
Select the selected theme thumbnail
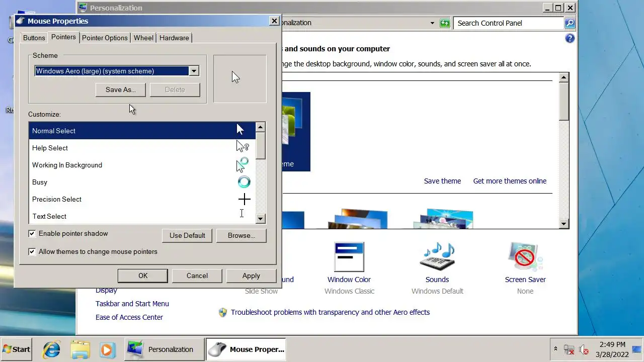coord(296,132)
